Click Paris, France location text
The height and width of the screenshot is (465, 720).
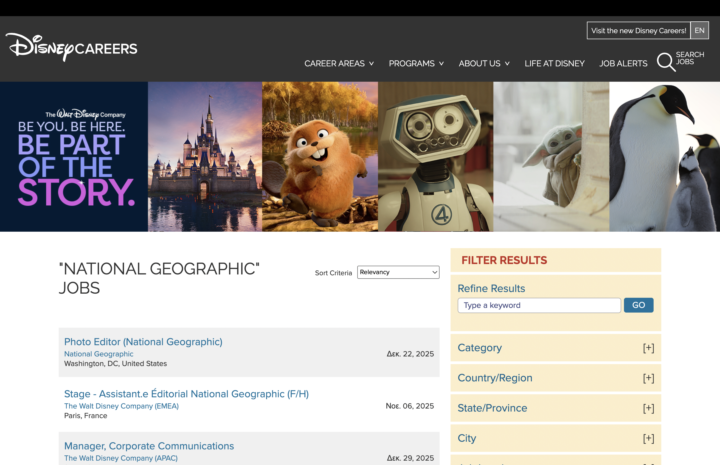click(x=85, y=416)
